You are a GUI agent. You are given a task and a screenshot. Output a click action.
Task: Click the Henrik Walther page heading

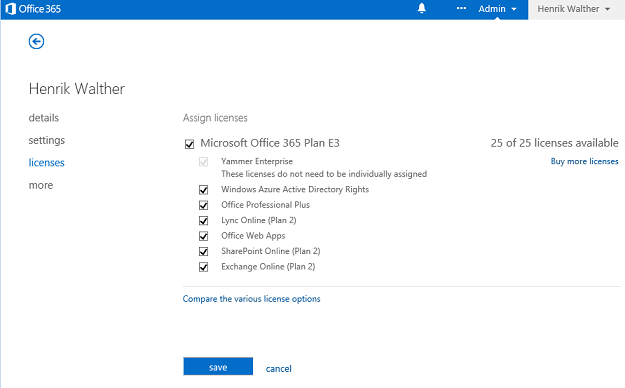tap(77, 89)
